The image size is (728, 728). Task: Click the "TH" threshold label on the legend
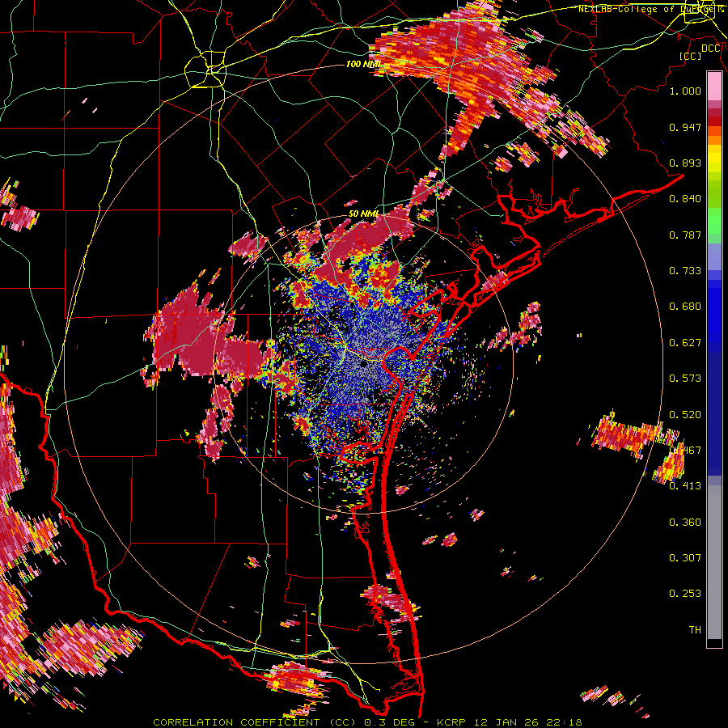695,630
